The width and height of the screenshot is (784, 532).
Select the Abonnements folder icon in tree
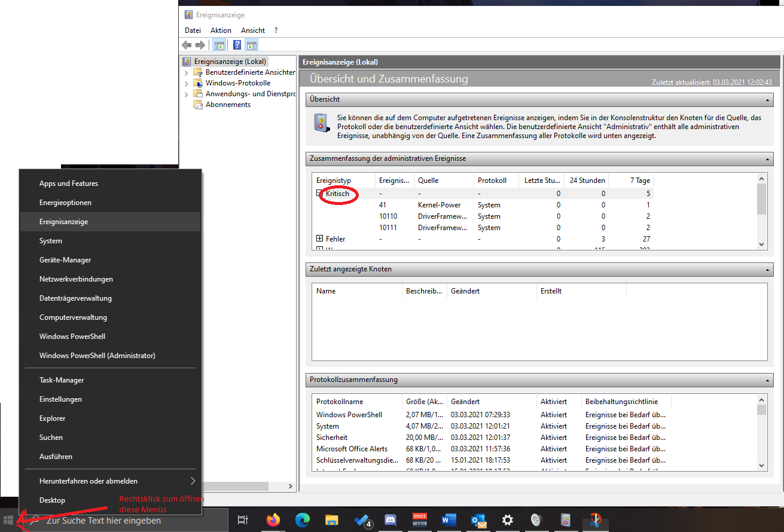197,105
